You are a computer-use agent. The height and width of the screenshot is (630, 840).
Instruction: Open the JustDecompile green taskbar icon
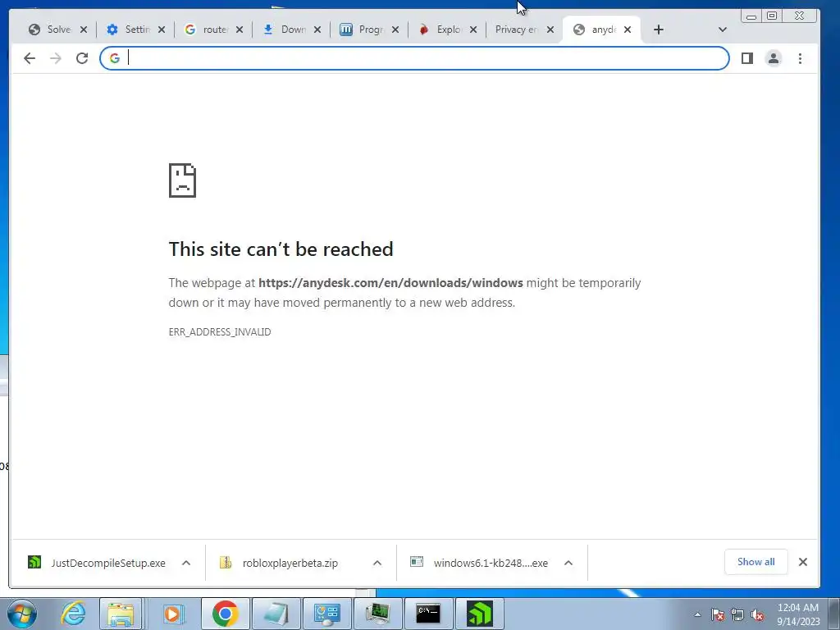click(479, 614)
